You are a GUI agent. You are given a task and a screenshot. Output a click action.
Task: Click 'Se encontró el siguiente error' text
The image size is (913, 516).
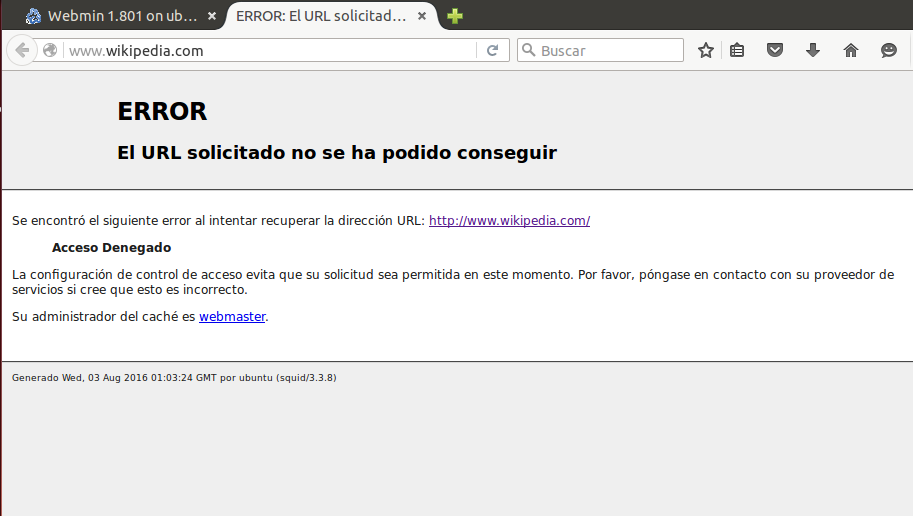click(218, 221)
